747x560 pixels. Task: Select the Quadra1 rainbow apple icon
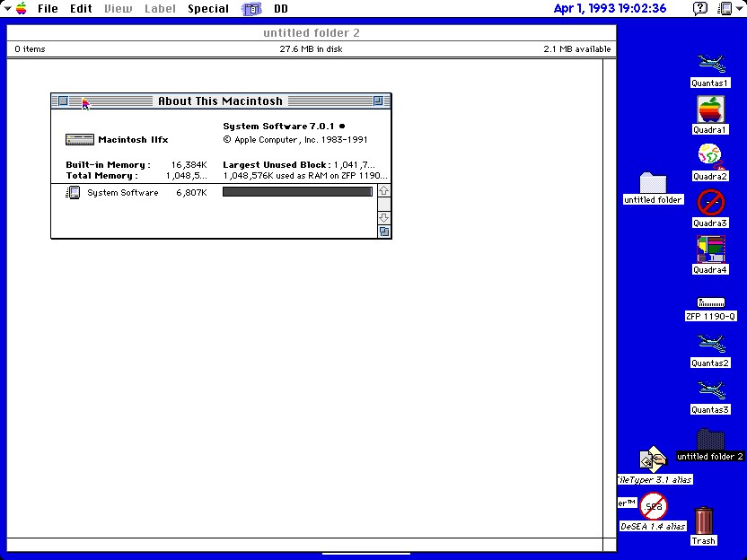click(710, 109)
